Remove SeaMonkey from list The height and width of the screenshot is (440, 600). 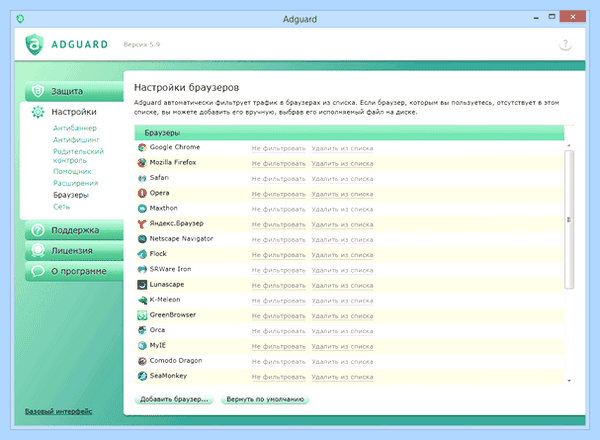click(x=342, y=377)
